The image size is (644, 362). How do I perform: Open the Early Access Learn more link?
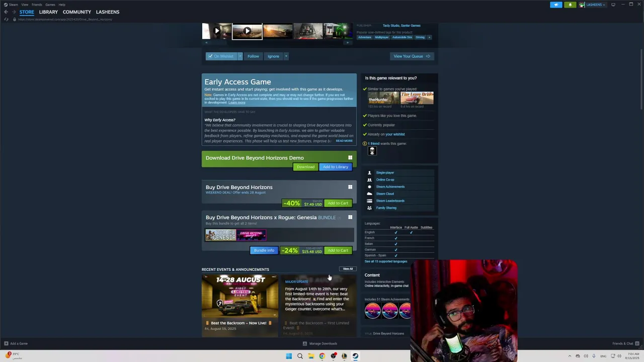[237, 103]
